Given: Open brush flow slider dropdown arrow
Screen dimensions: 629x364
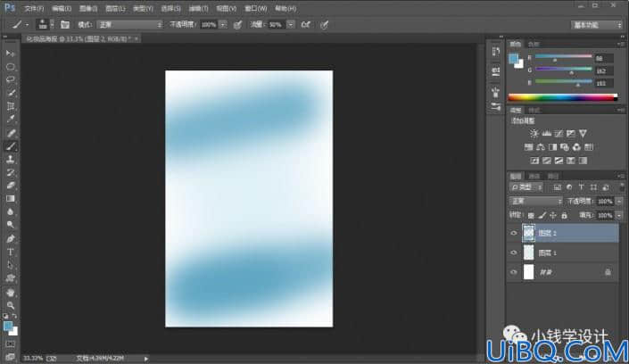Looking at the screenshot, I should pos(291,25).
